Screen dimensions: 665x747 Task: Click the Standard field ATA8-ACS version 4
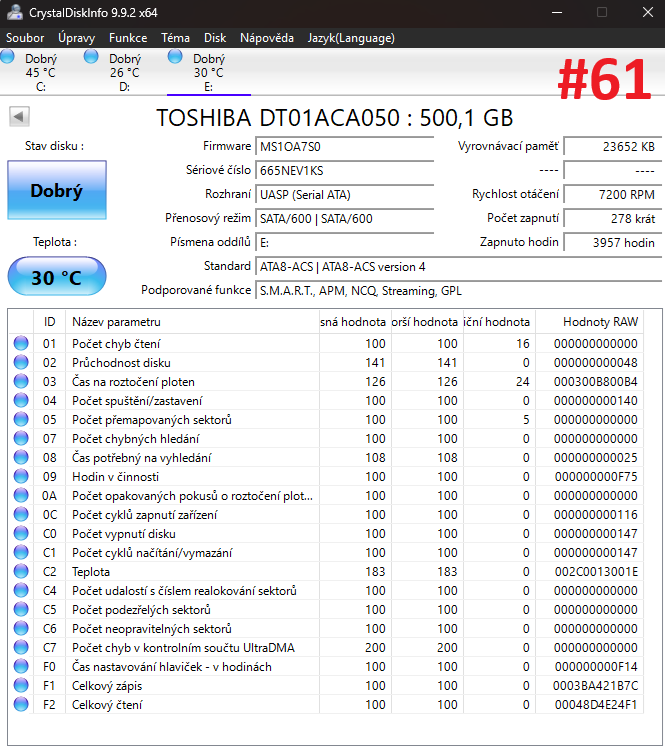(458, 267)
